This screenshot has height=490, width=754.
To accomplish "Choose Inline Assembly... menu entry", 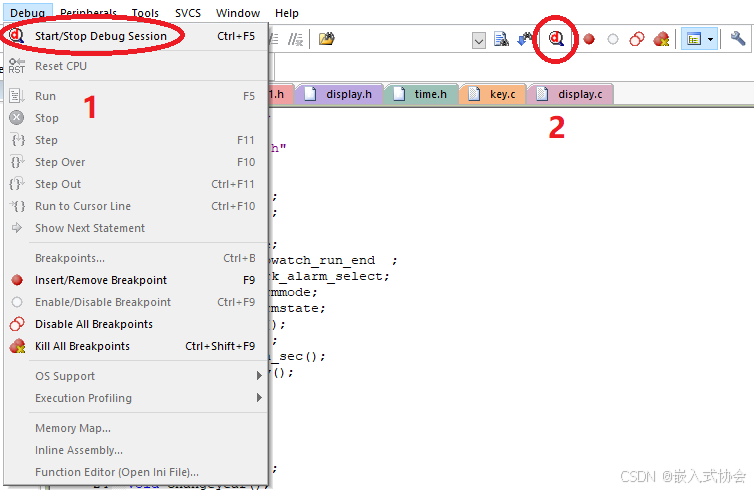I will (136, 450).
